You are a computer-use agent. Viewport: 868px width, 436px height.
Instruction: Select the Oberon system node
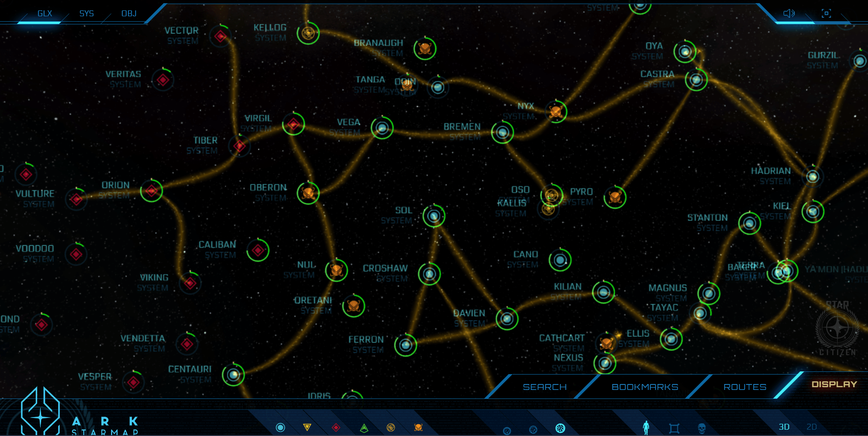(x=308, y=193)
